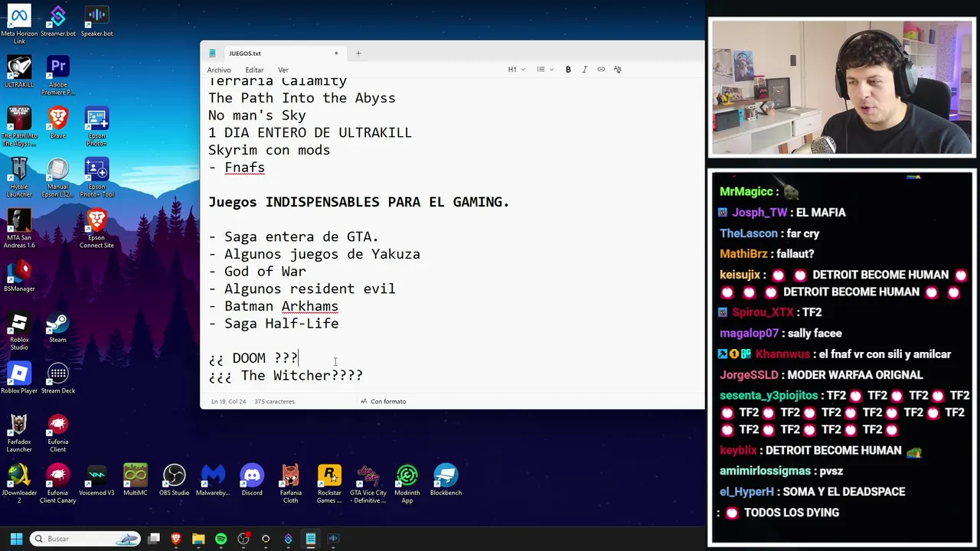Insert a link with the link icon
This screenshot has height=551, width=980.
[601, 70]
